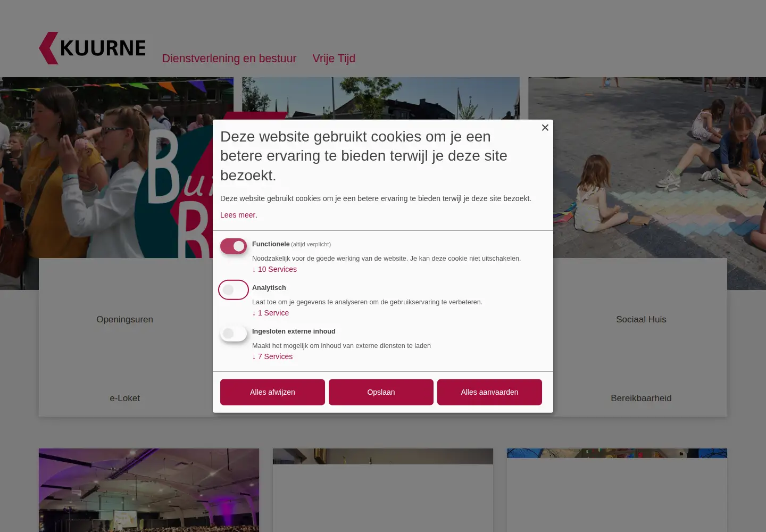Open Dienstverlening en bestuur menu
The height and width of the screenshot is (532, 766).
click(229, 59)
